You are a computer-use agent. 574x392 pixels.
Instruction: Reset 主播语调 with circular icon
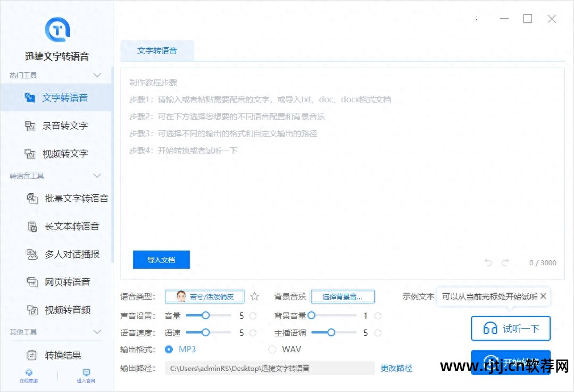378,333
